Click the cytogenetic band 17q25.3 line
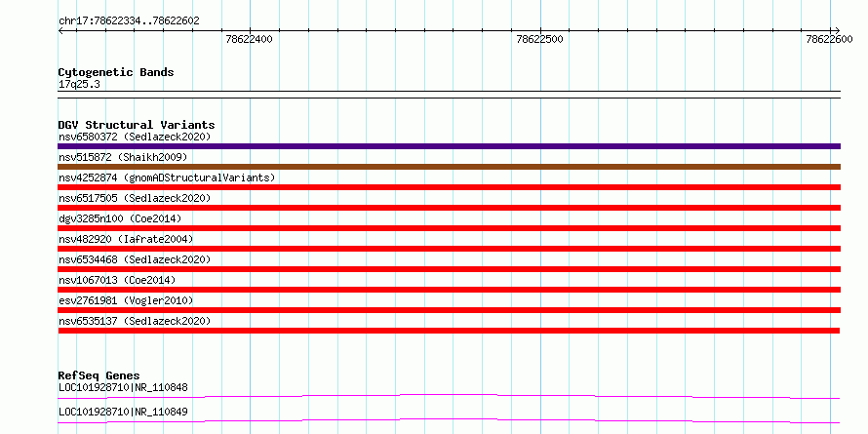This screenshot has width=868, height=434. pos(449,95)
